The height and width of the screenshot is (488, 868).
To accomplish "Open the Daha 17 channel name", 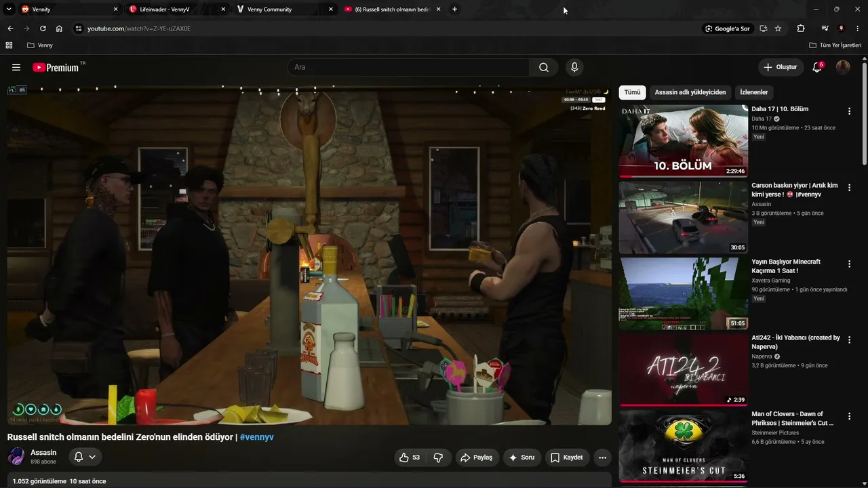I will pos(762,119).
